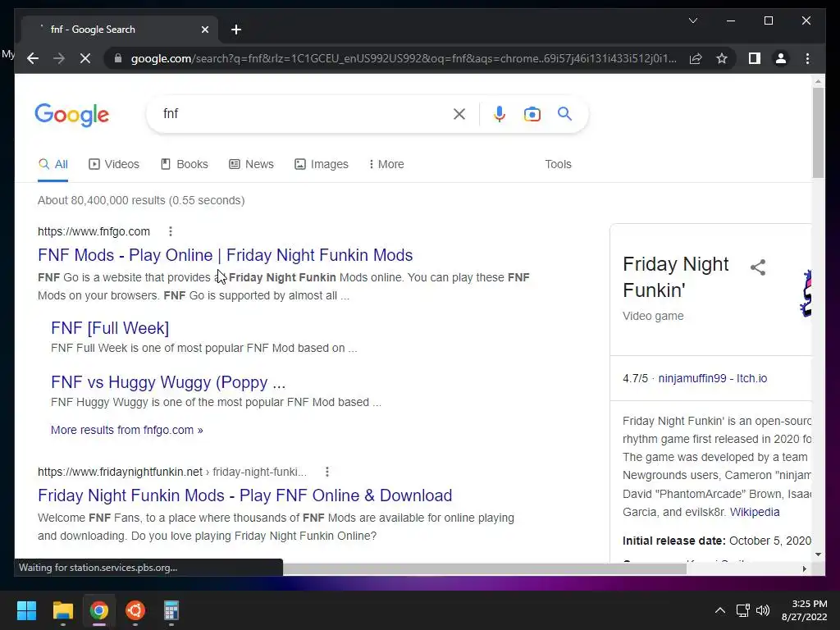This screenshot has width=840, height=630.
Task: Click the 'https://www.fnfgo.com' URL text
Action: 94,231
